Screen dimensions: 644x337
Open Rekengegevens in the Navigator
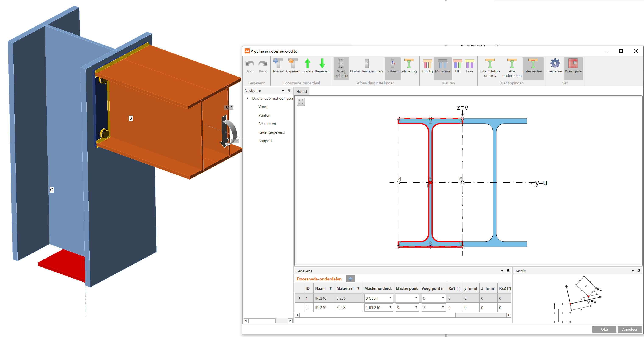[271, 132]
